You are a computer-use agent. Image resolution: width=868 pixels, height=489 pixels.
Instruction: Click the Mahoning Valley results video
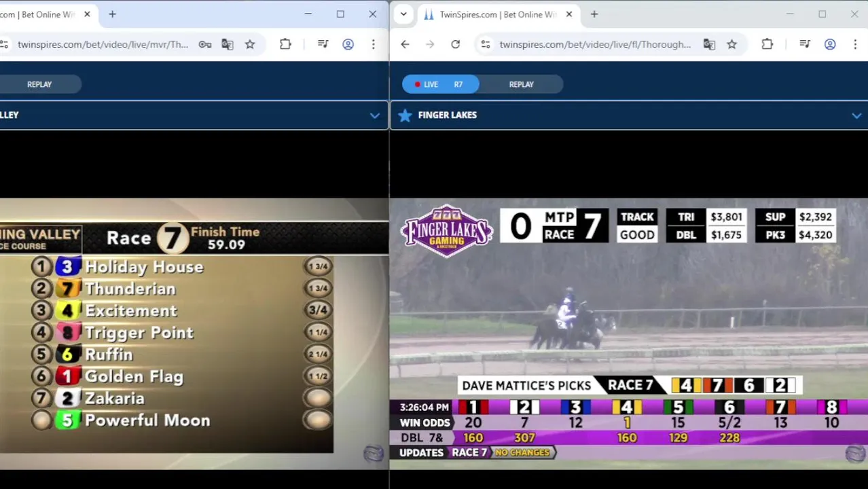(x=194, y=333)
